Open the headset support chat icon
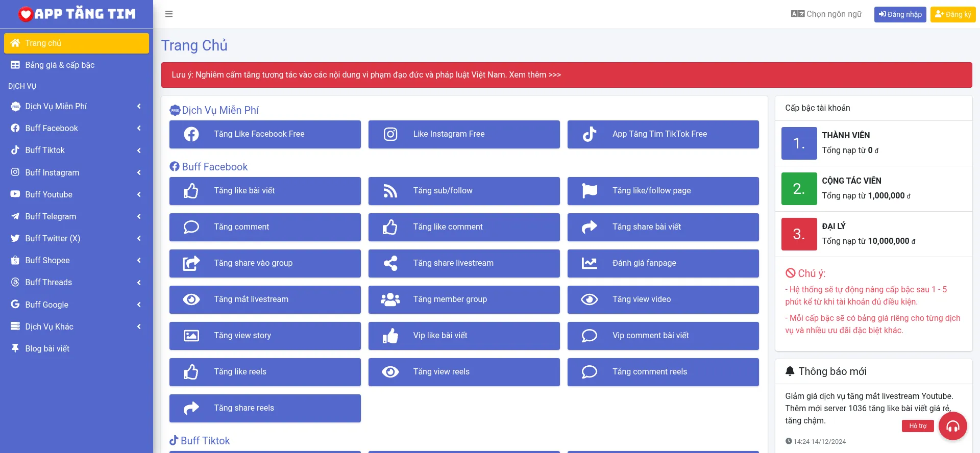980x453 pixels. (953, 426)
